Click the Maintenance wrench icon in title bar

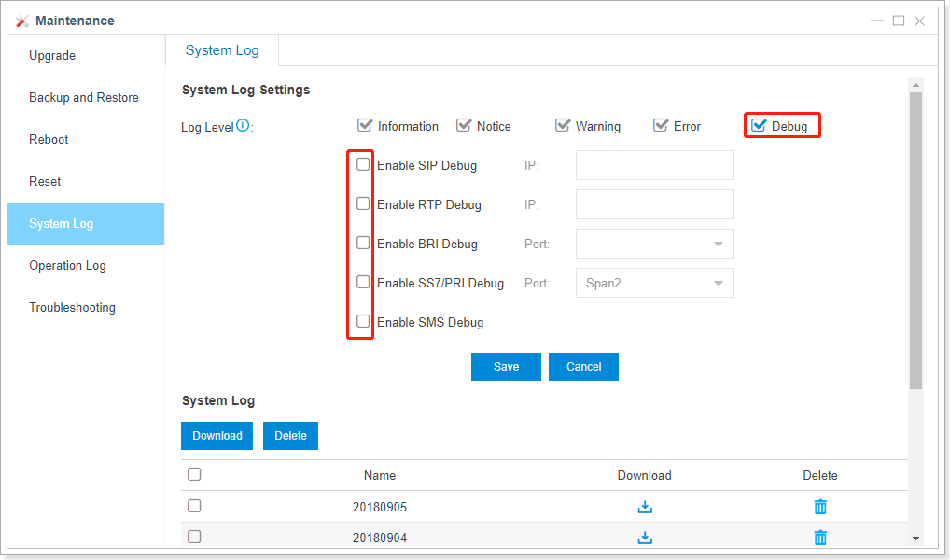22,21
